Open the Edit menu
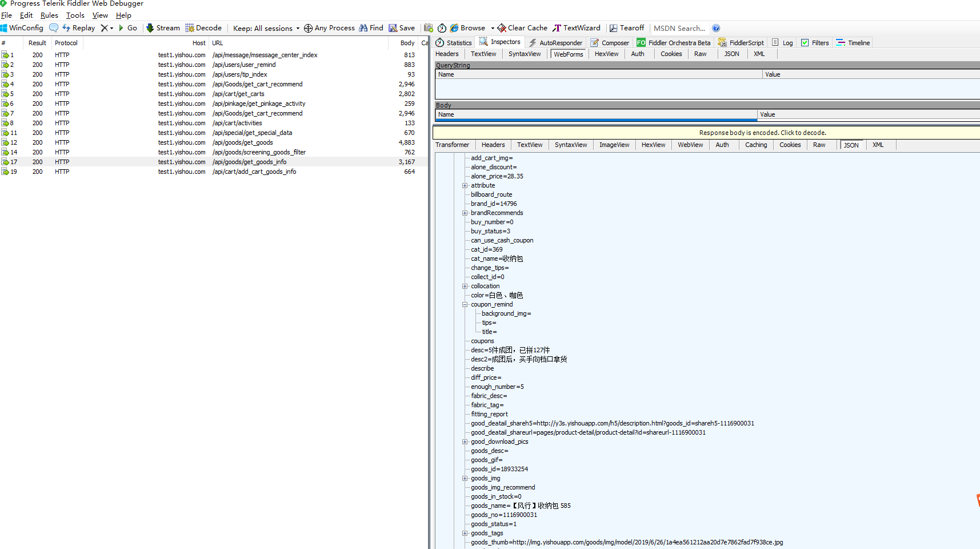 pyautogui.click(x=26, y=15)
